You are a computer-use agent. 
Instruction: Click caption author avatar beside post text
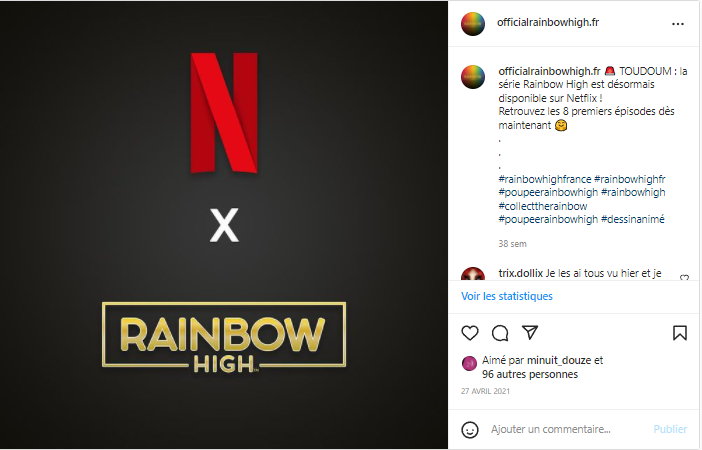coord(473,77)
